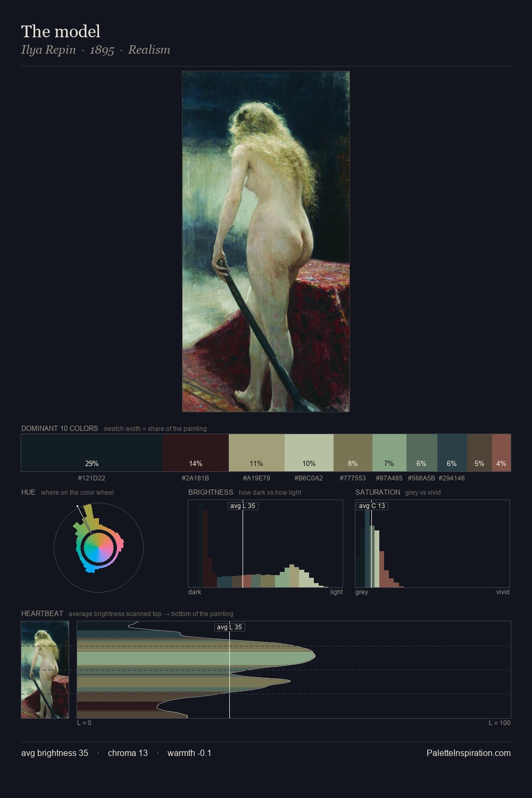Screen dimensions: 532x798
Task: Click the 'HEARTBEAT' section heading
Action: pos(42,613)
